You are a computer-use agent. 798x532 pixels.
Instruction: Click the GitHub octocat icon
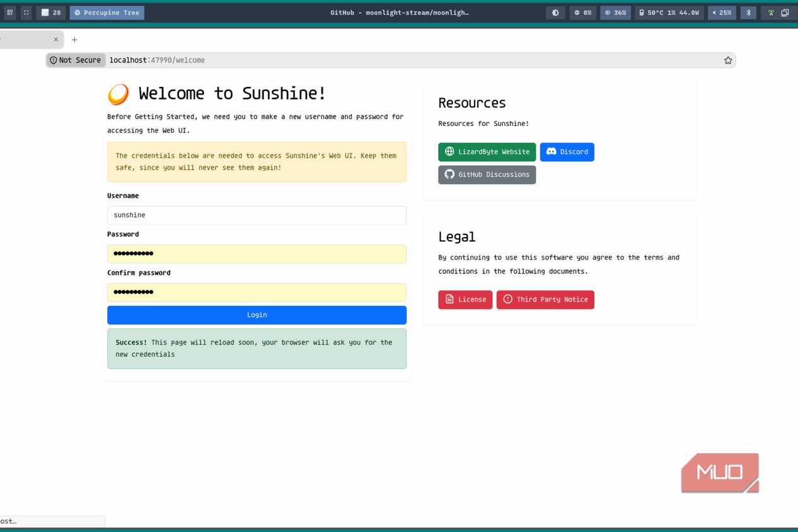[449, 174]
